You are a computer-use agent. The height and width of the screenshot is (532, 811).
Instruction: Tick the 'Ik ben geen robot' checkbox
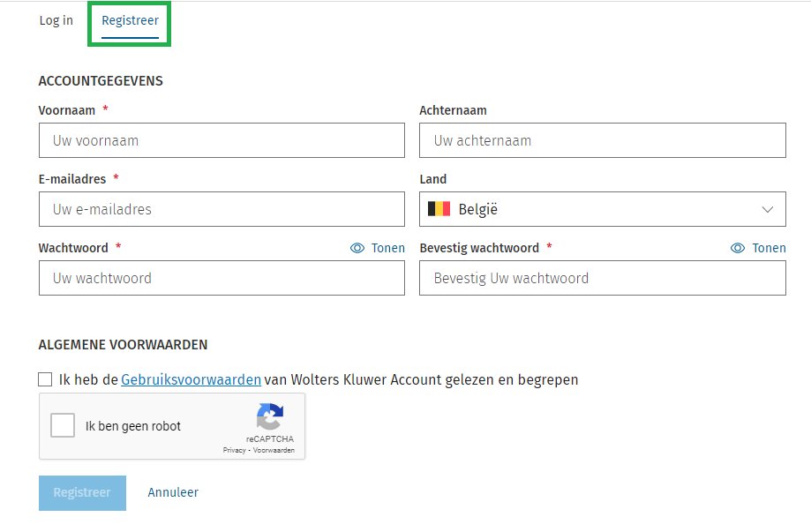[63, 424]
